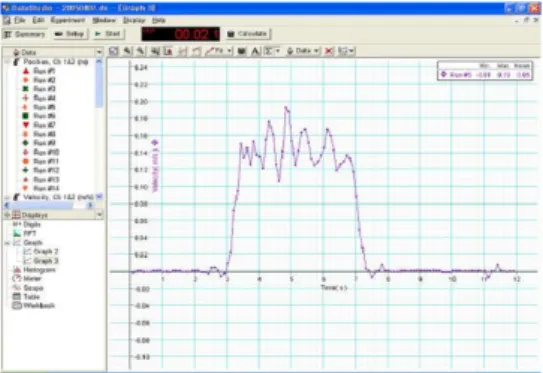Screen dimensions: 543x373
Task: Open the Experiment menu
Action: click(68, 20)
